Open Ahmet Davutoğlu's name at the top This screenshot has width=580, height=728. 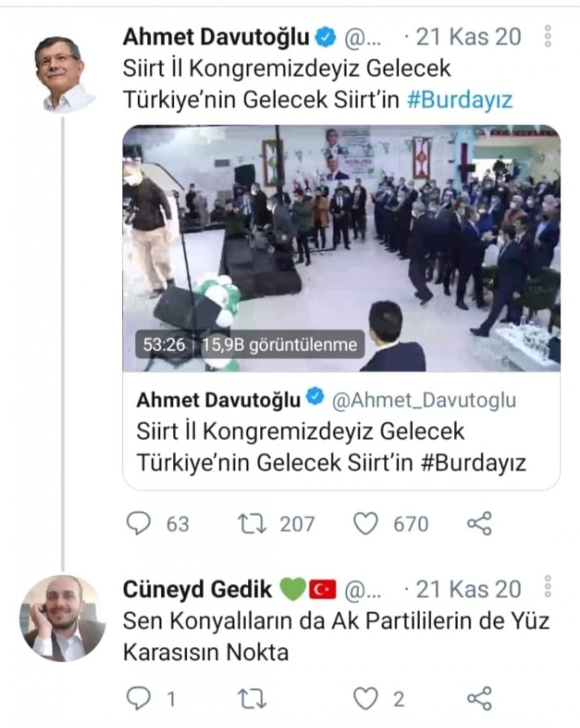(x=216, y=37)
